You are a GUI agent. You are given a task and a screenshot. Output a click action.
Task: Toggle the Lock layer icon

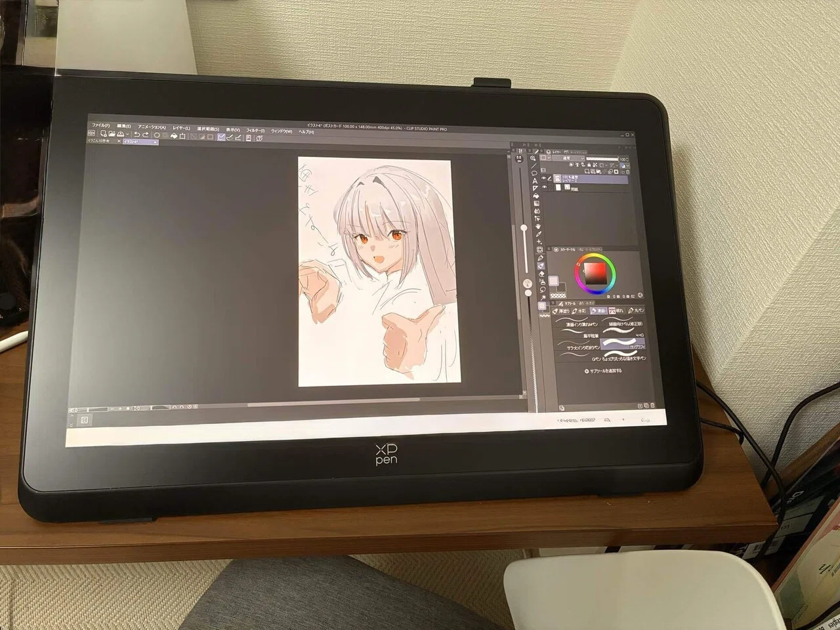589,165
